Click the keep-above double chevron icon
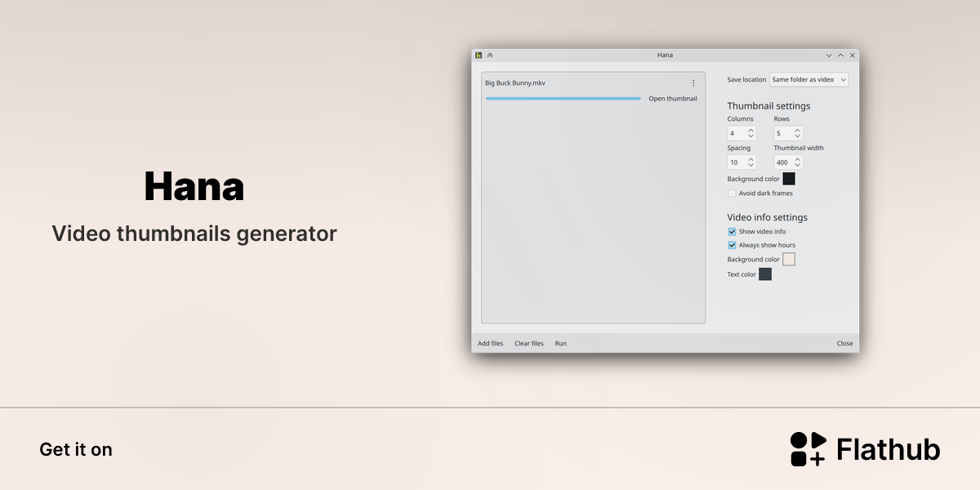Image resolution: width=980 pixels, height=490 pixels. click(x=490, y=56)
